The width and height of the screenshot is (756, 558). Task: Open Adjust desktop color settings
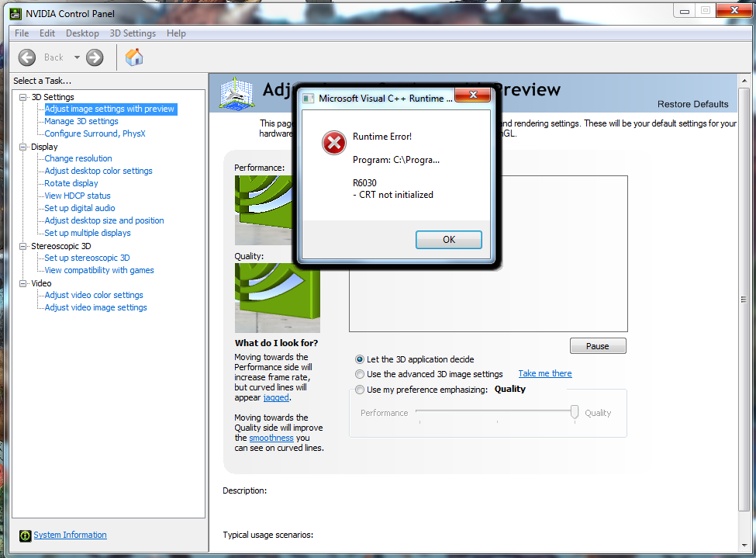pos(98,172)
